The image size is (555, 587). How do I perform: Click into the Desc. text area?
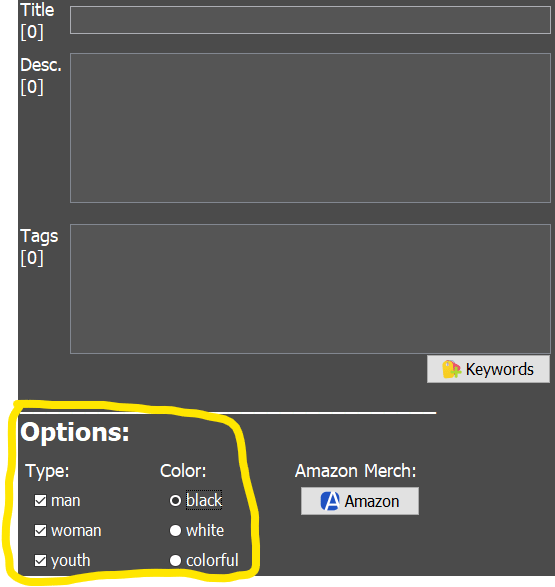pos(310,128)
